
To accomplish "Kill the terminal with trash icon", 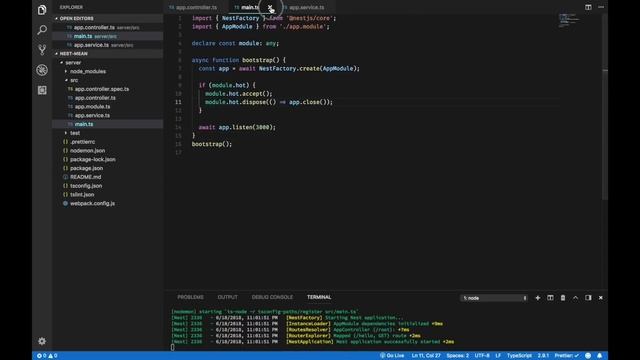I will [563, 298].
